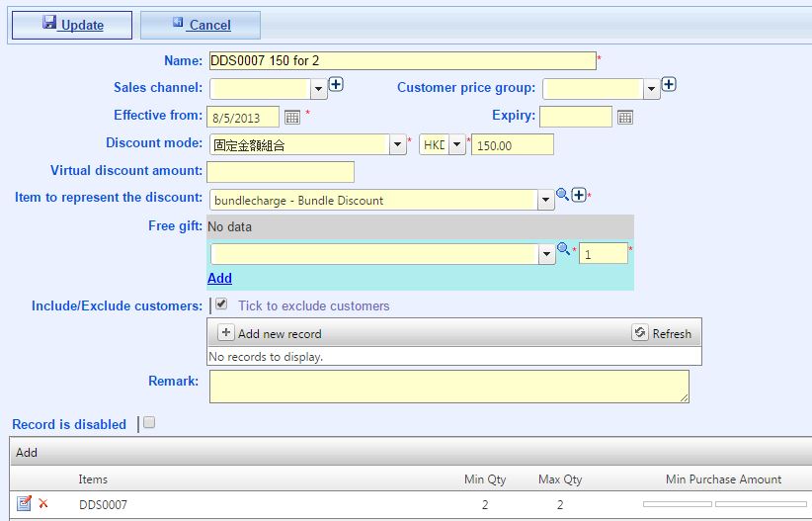Edit the DDS0007 row with pencil icon

coord(24,503)
